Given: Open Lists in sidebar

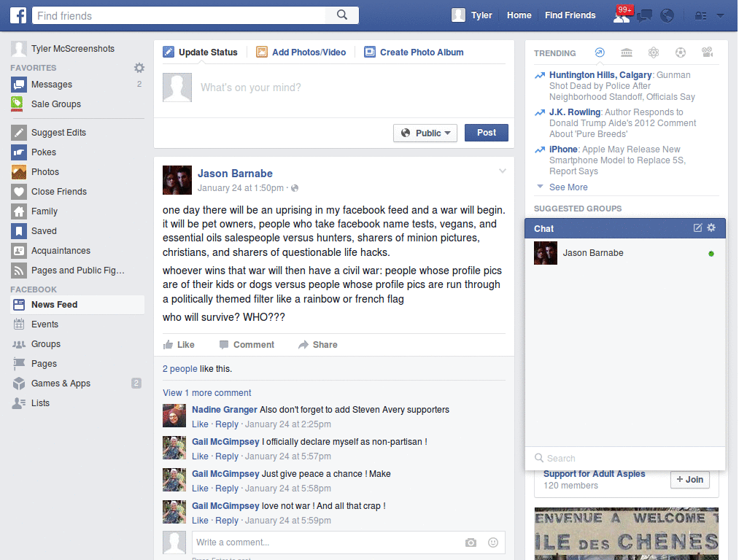Looking at the screenshot, I should pos(77,402).
